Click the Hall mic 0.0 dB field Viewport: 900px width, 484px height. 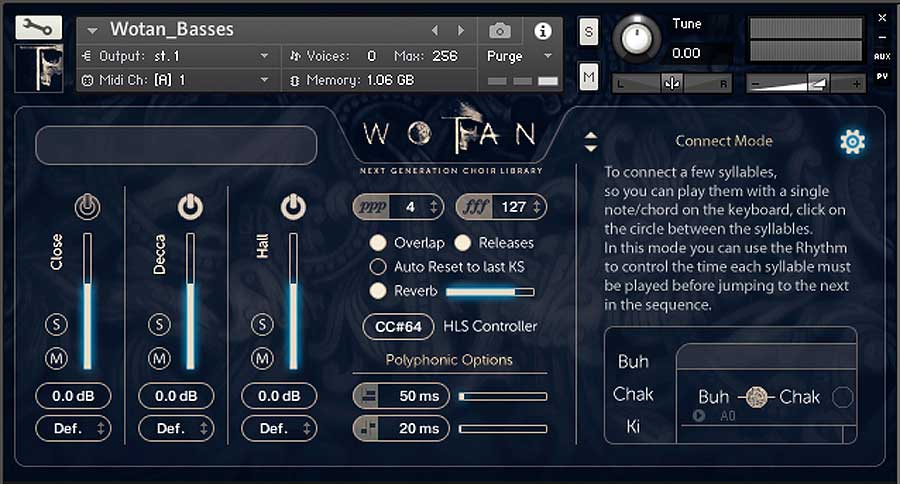pos(279,396)
